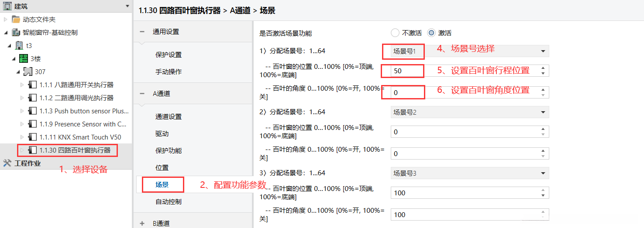This screenshot has height=228, width=644.
Task: Select the 激活 radio button
Action: 431,33
